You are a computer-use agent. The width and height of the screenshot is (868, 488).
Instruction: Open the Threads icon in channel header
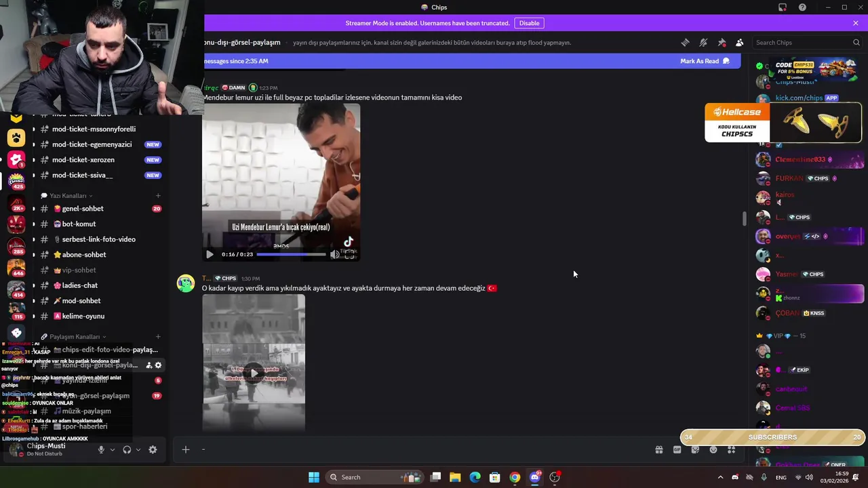pyautogui.click(x=685, y=42)
